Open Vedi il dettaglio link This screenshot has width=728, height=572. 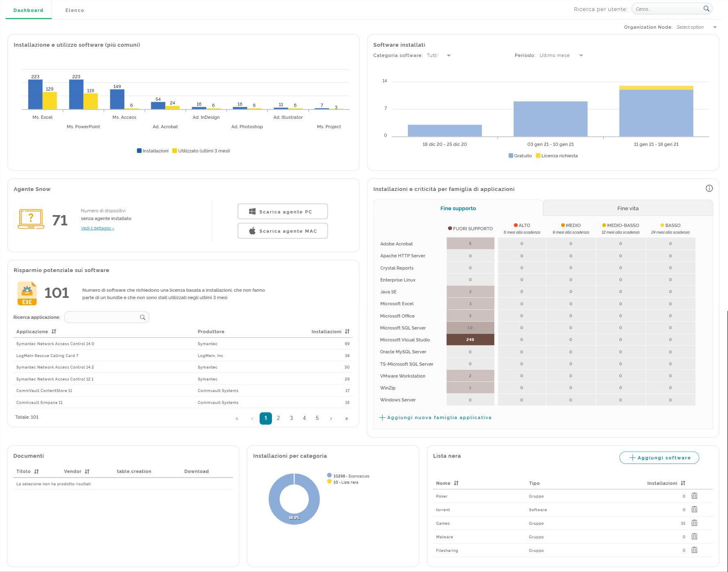coord(98,228)
